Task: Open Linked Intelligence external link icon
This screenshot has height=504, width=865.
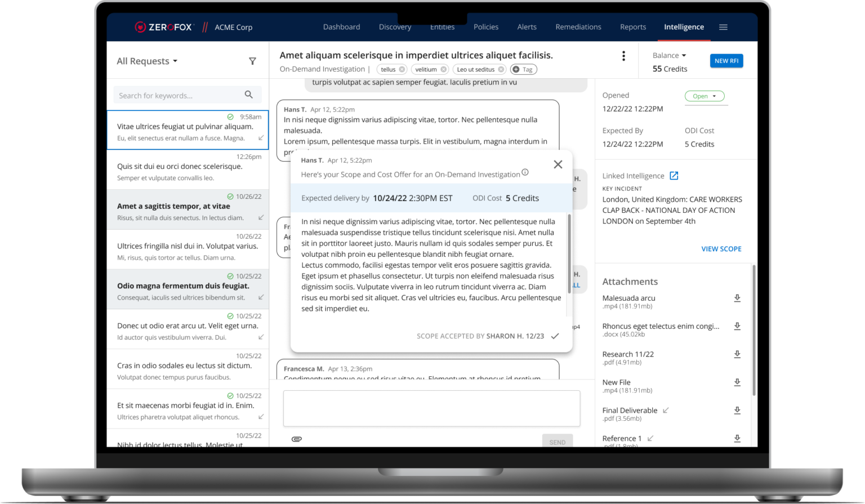Action: pos(674,176)
